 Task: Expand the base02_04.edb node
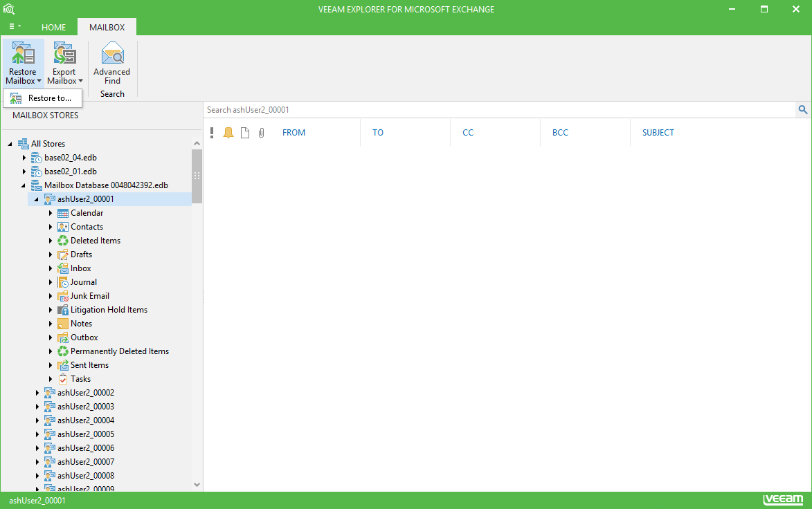[x=24, y=158]
